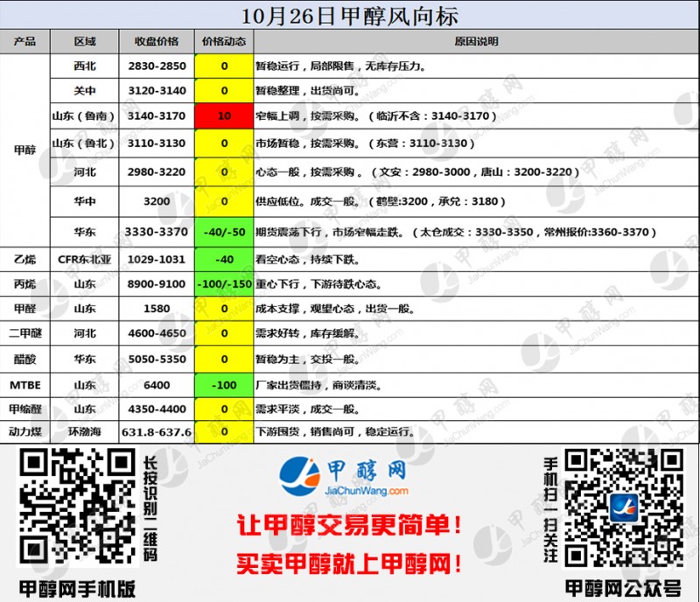
Task: Select the 二甲醚 product cell
Action: 25,333
